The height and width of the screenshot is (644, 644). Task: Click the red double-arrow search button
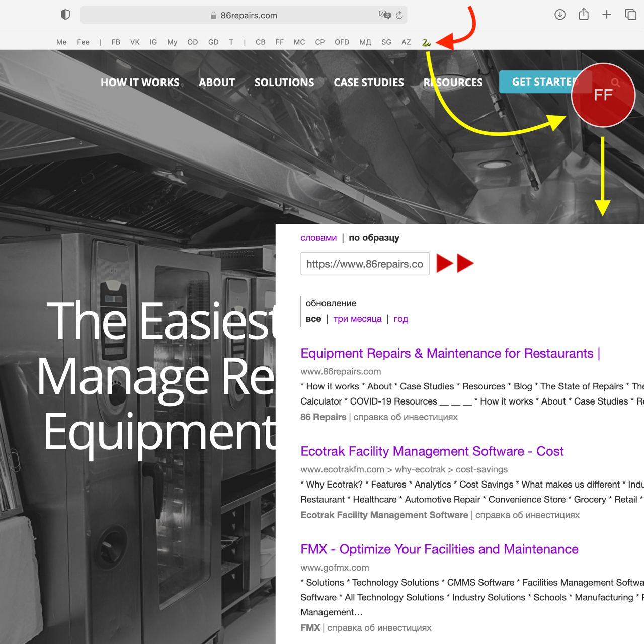click(455, 263)
